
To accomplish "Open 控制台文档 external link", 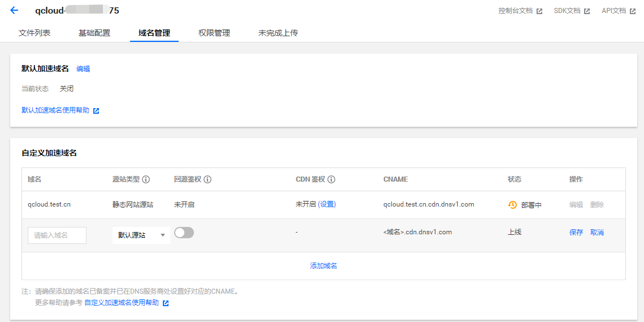I will coord(520,11).
